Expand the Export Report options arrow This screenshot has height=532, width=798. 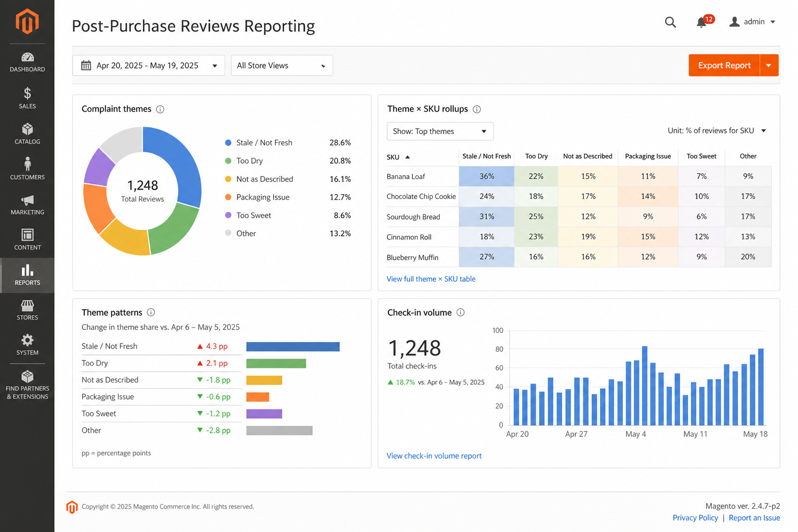769,65
